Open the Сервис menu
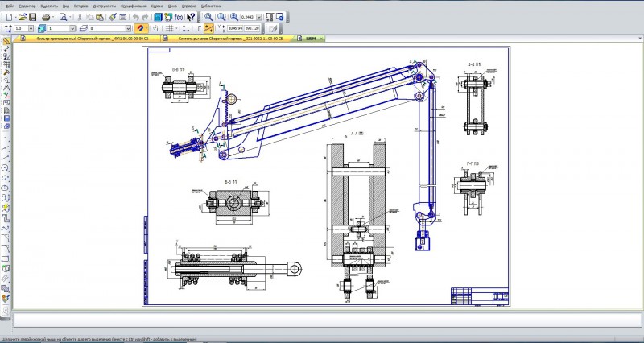This screenshot has width=644, height=343. (x=157, y=6)
